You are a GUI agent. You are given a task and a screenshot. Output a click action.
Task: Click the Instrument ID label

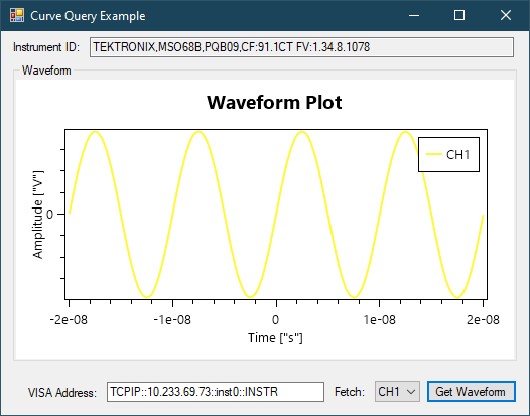46,47
